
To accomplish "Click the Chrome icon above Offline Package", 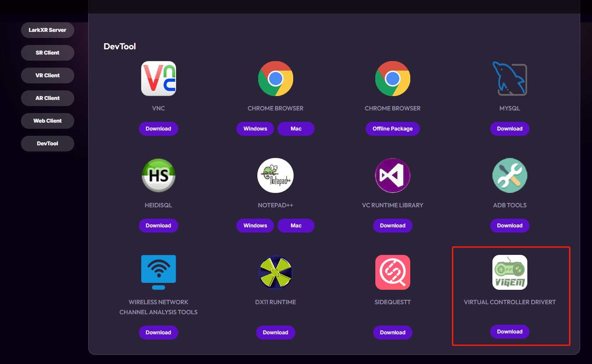I will coord(393,79).
